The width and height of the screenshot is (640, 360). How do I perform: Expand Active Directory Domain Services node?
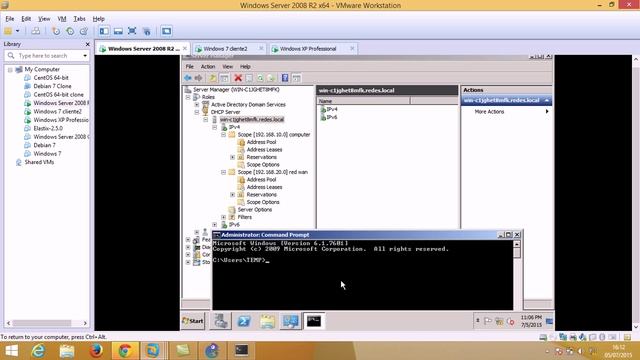tap(197, 104)
